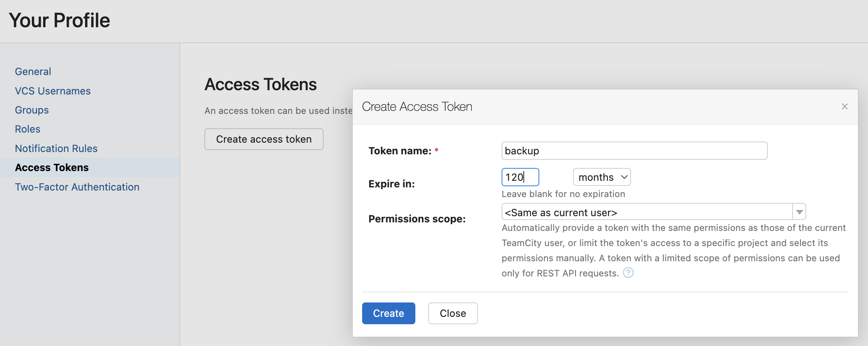868x346 pixels.
Task: Navigate to Roles in the sidebar
Action: click(28, 129)
